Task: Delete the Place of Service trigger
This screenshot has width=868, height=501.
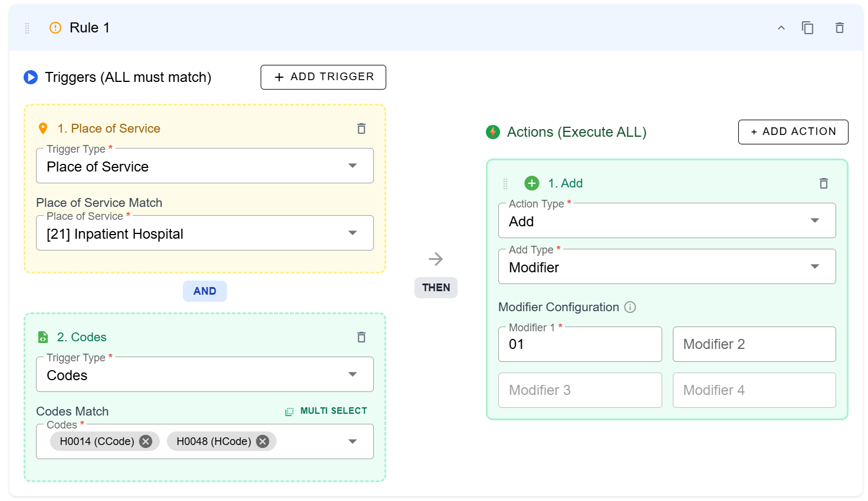Action: point(361,128)
